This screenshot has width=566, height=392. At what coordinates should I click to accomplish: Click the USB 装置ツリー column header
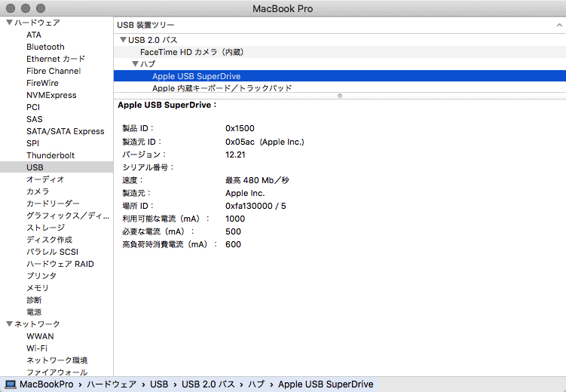(145, 25)
